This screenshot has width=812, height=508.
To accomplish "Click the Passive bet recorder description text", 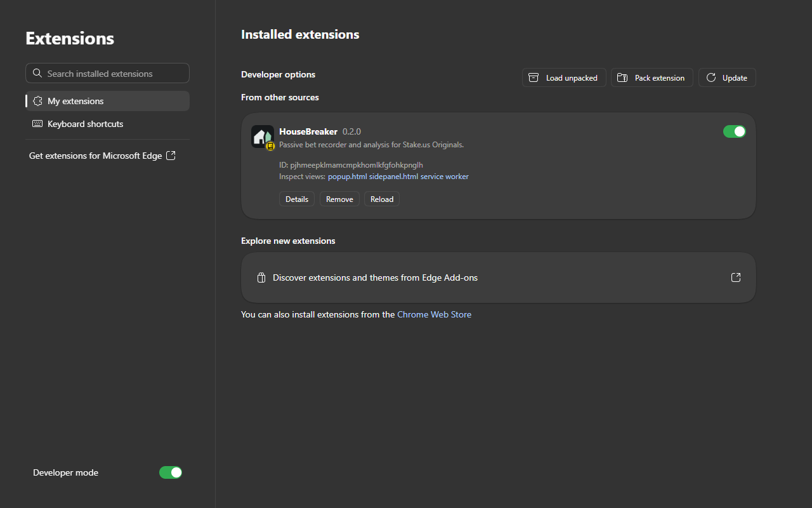I will point(371,145).
